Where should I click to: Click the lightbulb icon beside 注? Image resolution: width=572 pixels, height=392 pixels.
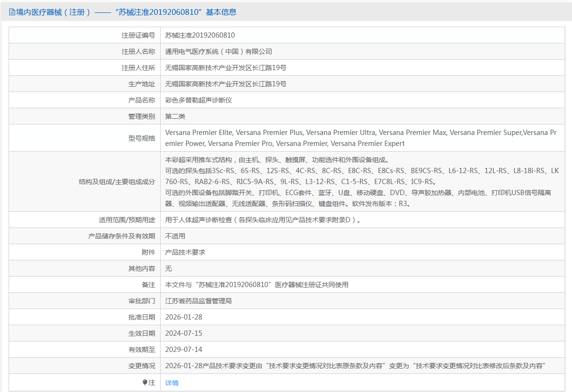(145, 382)
